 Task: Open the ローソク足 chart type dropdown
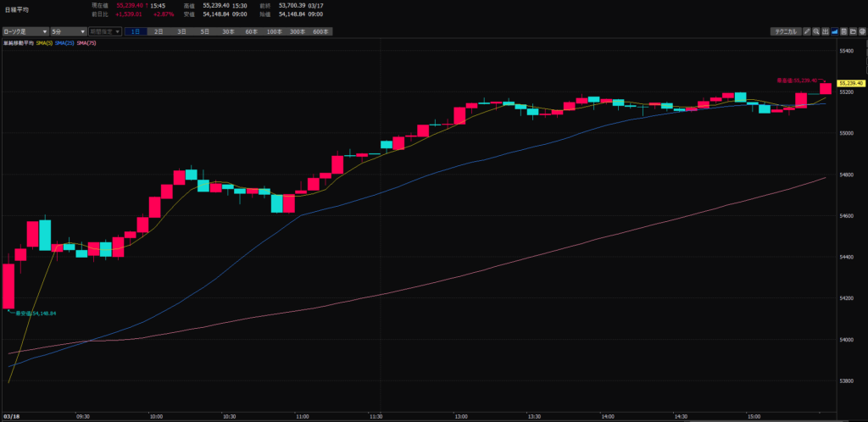click(24, 31)
